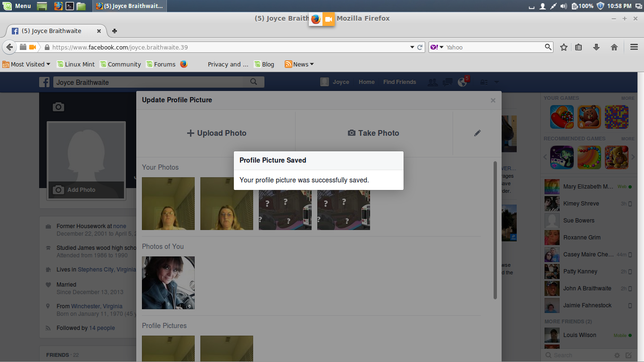Viewport: 644px width, 362px height.
Task: Open chat with Kimey Shreve
Action: [588, 204]
